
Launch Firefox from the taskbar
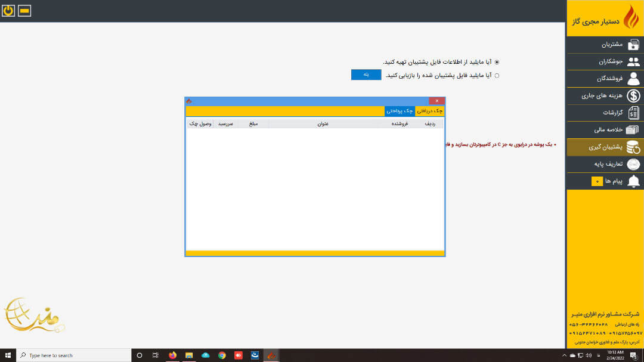[172, 355]
